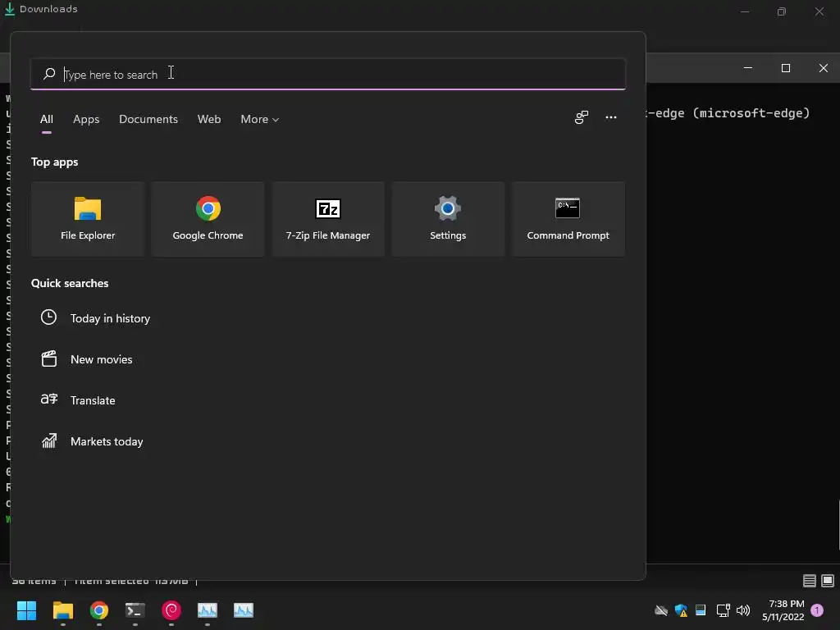Screen dimensions: 840x630
Task: Switch to the All tab
Action: tap(47, 119)
